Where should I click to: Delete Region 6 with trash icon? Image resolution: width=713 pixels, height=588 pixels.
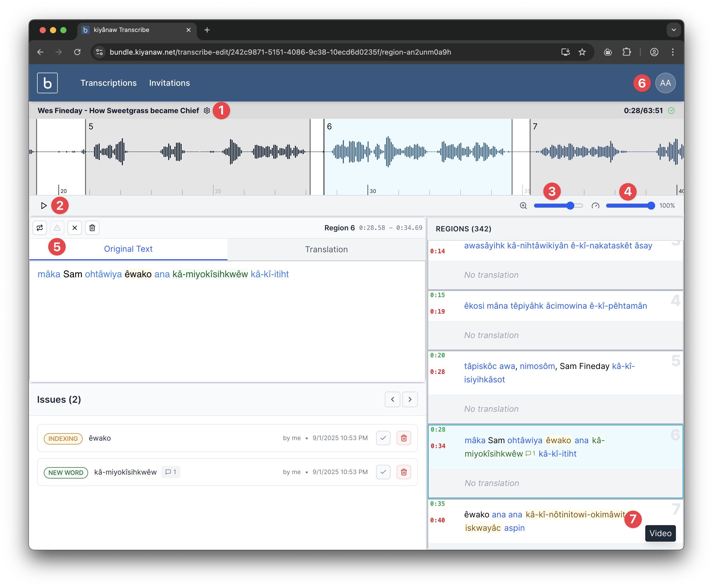pos(92,228)
